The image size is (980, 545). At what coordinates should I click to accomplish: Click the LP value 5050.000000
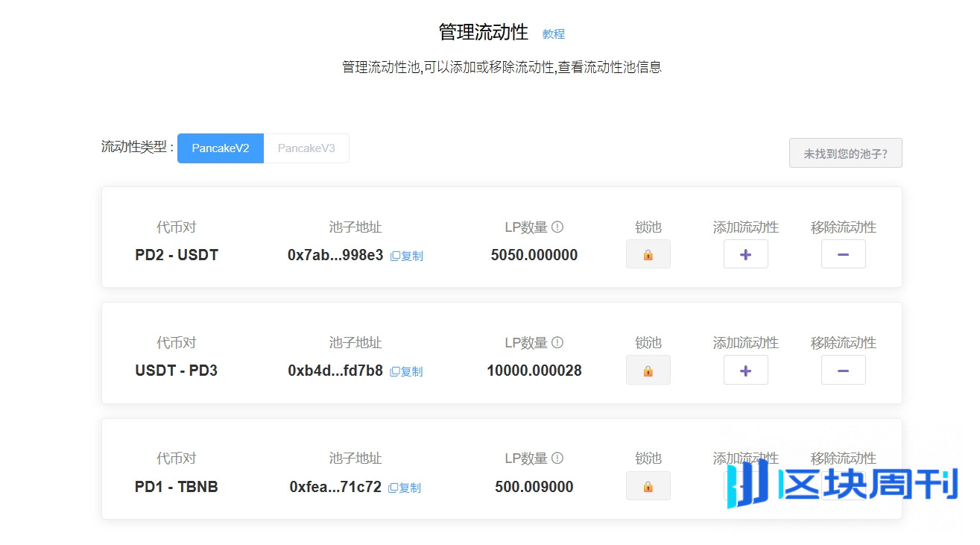pyautogui.click(x=534, y=255)
